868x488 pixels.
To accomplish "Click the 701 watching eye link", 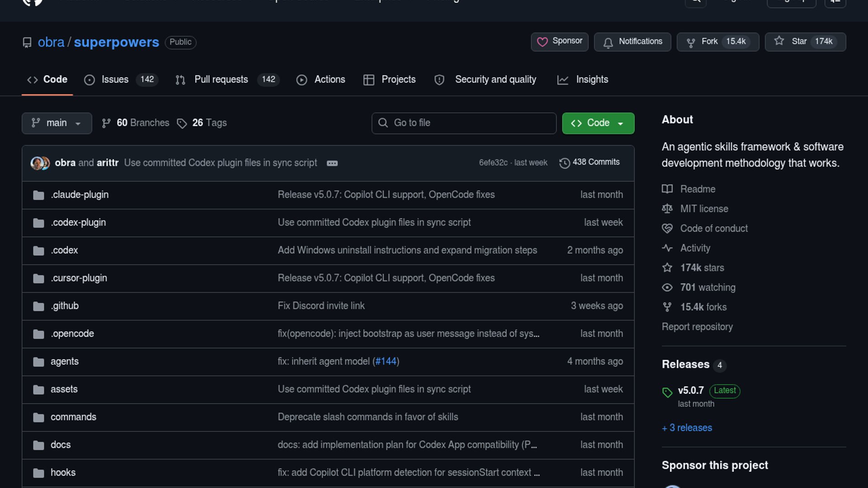I will (708, 287).
